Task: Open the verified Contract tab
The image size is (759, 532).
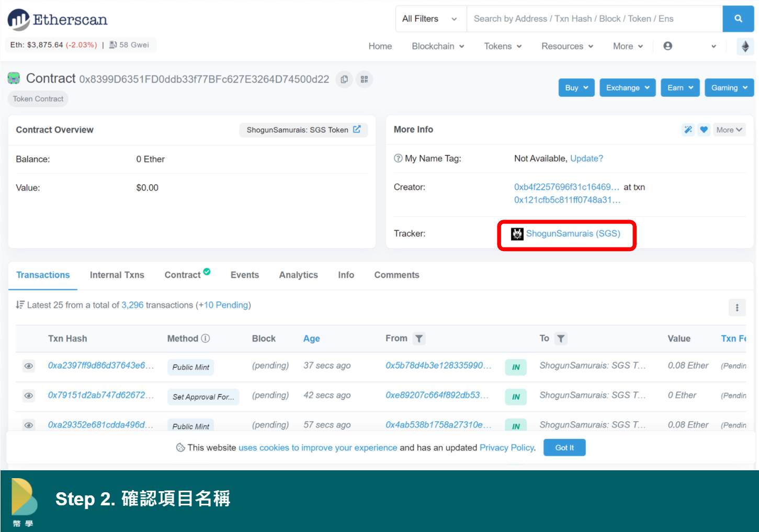Action: 187,275
